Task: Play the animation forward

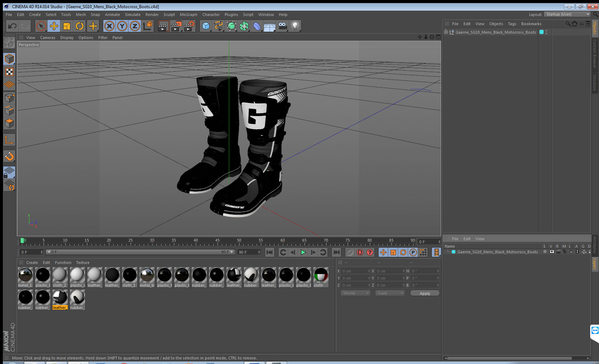Action: click(303, 252)
